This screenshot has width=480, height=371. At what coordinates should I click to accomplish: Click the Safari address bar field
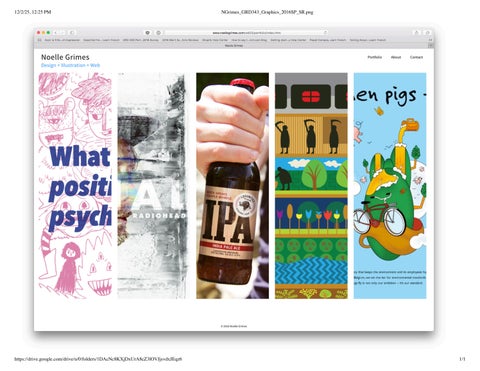[247, 33]
